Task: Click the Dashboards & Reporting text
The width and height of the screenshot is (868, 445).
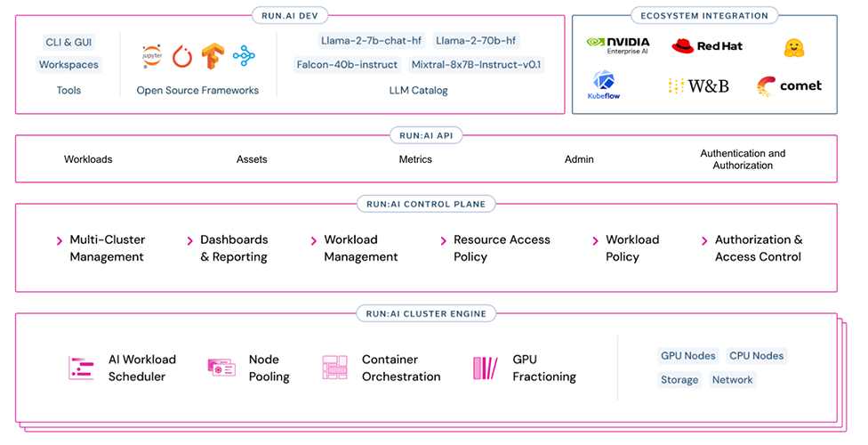Action: (x=234, y=248)
